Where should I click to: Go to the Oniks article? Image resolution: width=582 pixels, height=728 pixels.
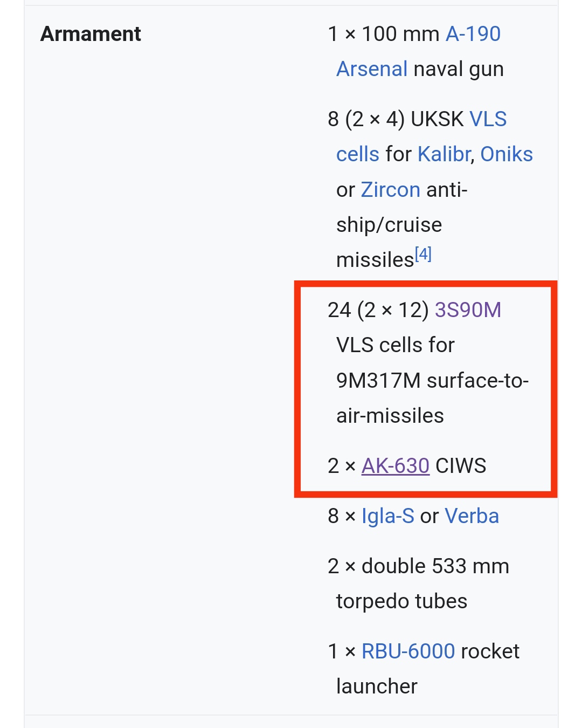click(506, 154)
